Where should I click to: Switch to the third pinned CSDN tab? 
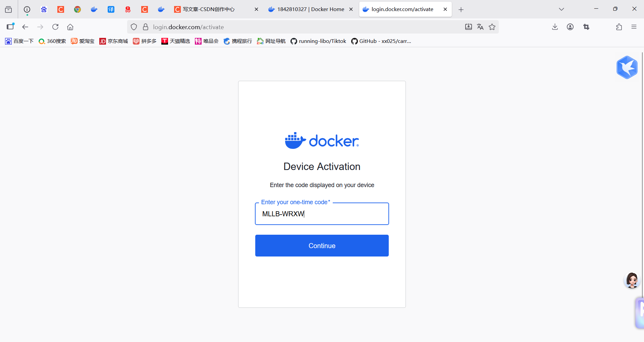tap(145, 9)
